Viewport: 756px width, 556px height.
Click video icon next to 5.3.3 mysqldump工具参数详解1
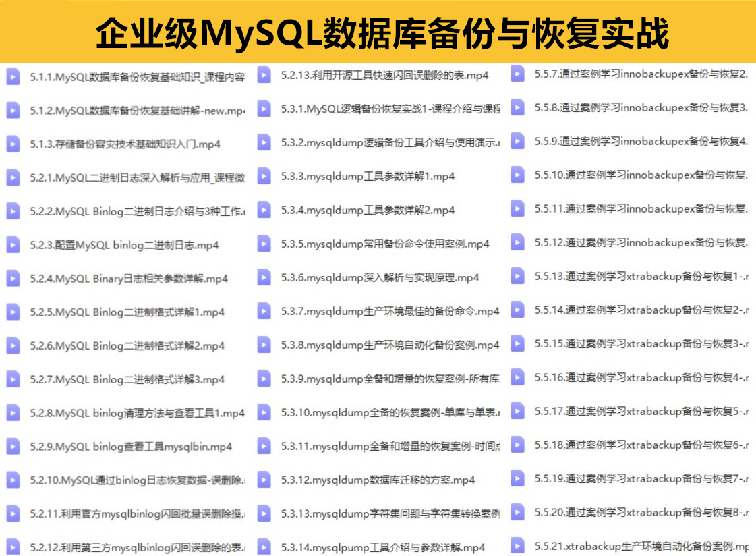point(264,175)
